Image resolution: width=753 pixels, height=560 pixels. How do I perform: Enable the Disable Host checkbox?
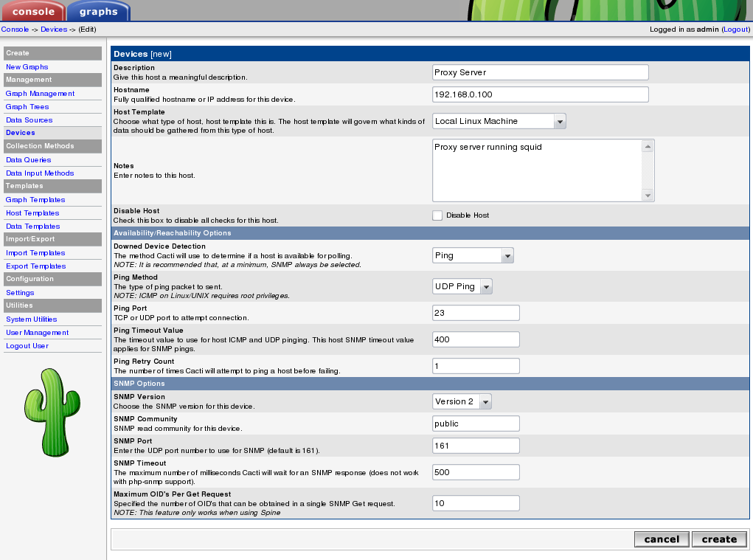pos(437,215)
